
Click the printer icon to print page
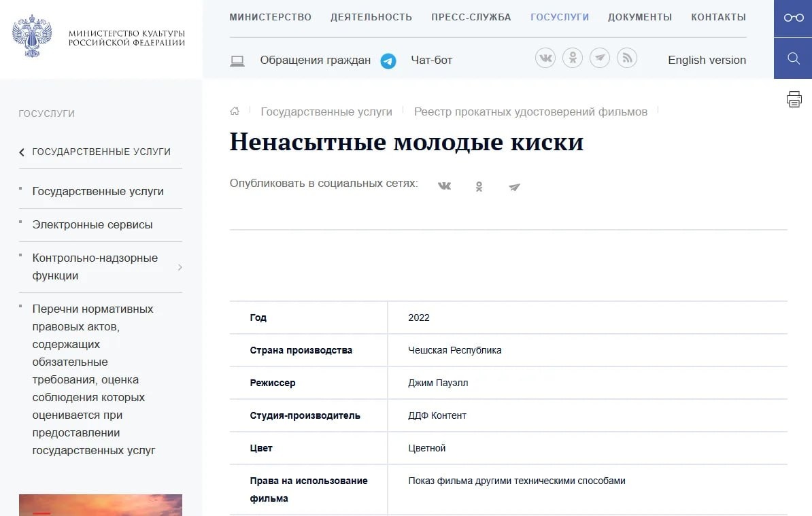(x=794, y=99)
